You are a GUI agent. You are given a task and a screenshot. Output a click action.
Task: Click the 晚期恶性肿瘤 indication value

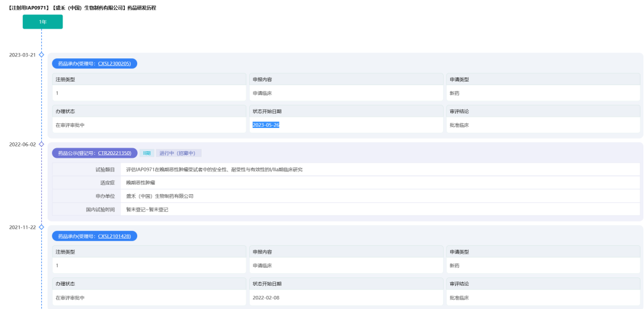pos(137,183)
